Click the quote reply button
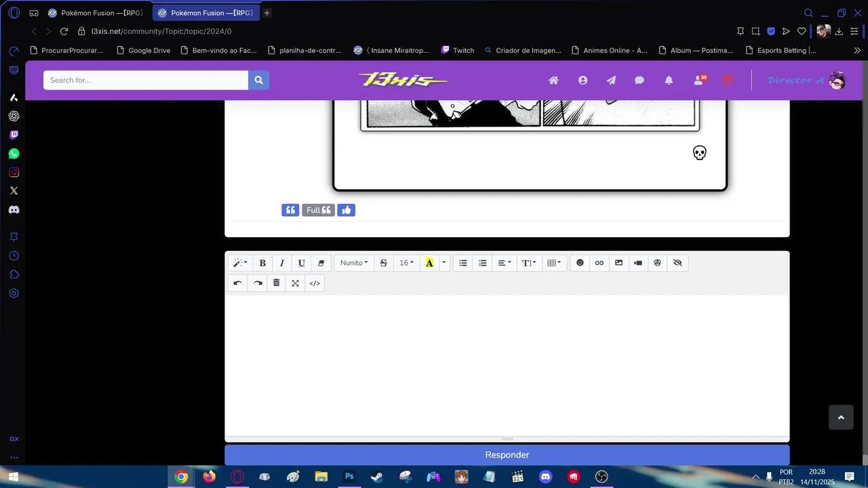Viewport: 868px width, 488px height. (290, 210)
